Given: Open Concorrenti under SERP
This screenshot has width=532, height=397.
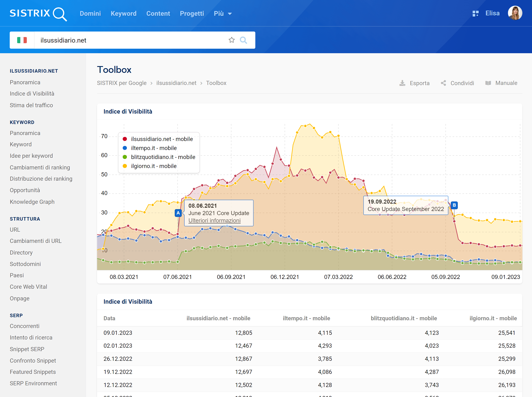Looking at the screenshot, I should [25, 326].
